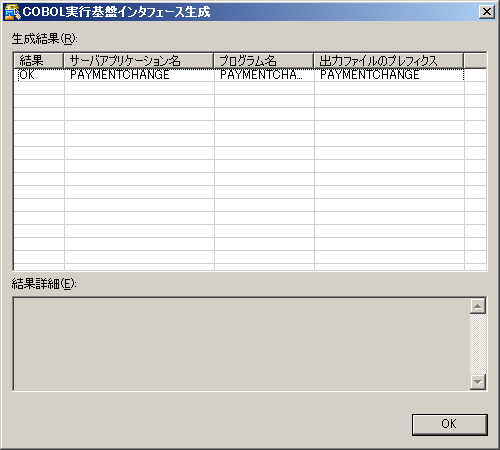This screenshot has width=500, height=450.
Task: Select truncated PAYMENTCHA... program name cell
Action: pyautogui.click(x=261, y=75)
